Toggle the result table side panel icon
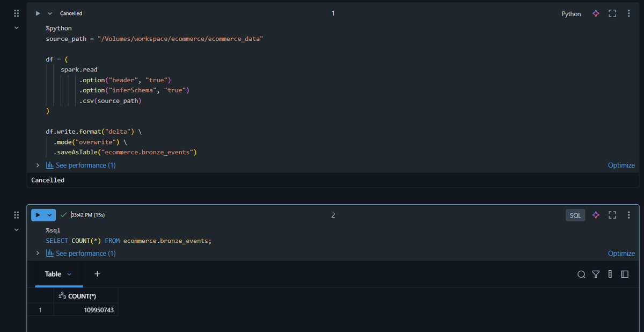The image size is (644, 332). [625, 275]
